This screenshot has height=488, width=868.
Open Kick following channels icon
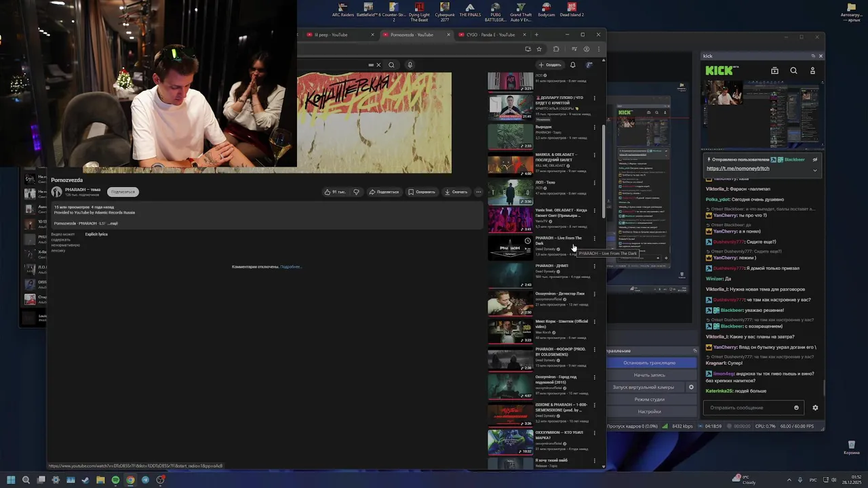pyautogui.click(x=774, y=70)
